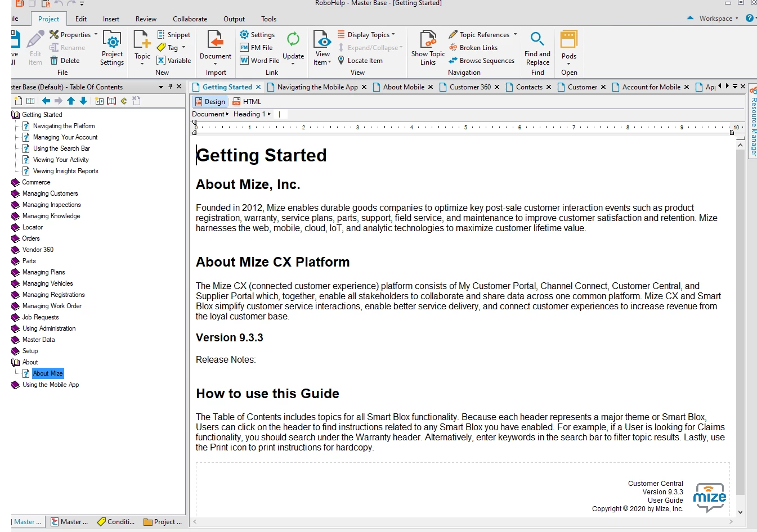Viewport: 757px width, 532px height.
Task: Click blue left arrow in TOC toolbar
Action: click(46, 101)
